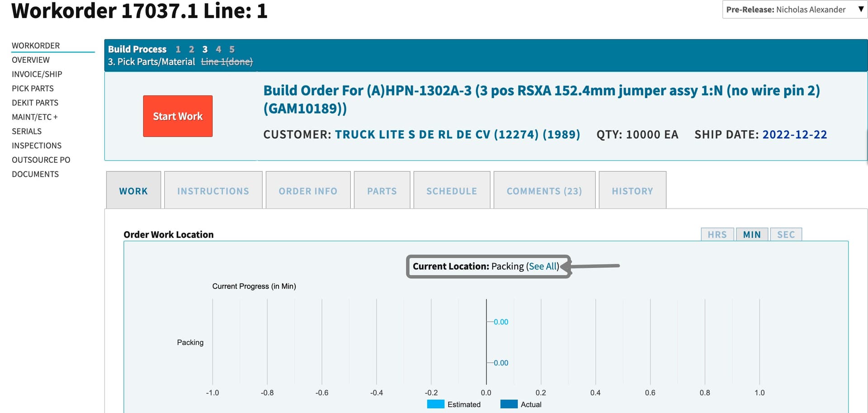Click the struck-through Line 1(done) link

click(227, 62)
